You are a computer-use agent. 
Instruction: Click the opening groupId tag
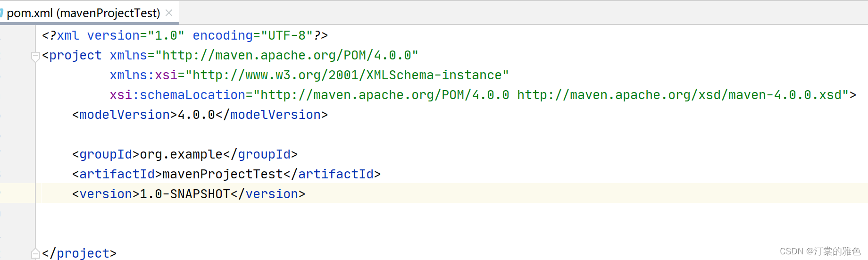106,154
